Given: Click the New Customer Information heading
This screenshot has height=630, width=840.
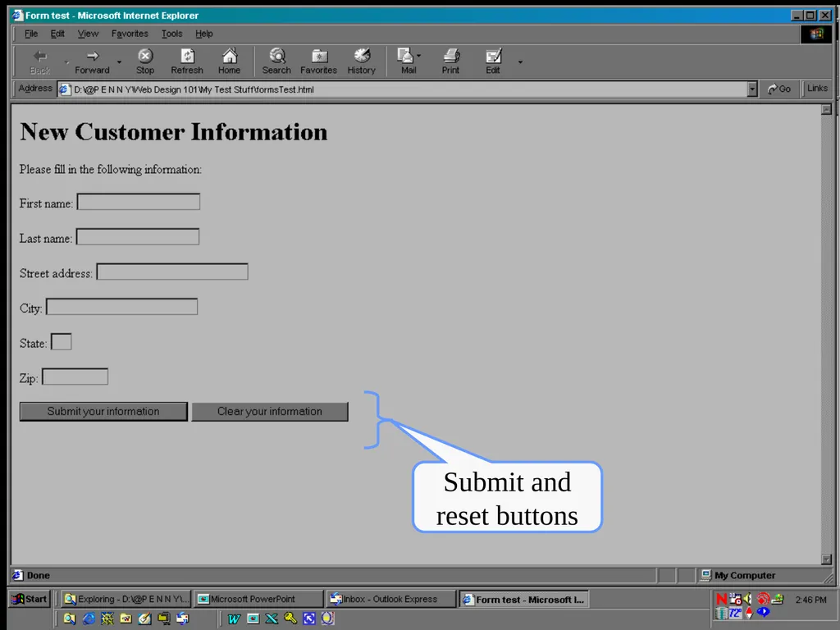Looking at the screenshot, I should [174, 132].
